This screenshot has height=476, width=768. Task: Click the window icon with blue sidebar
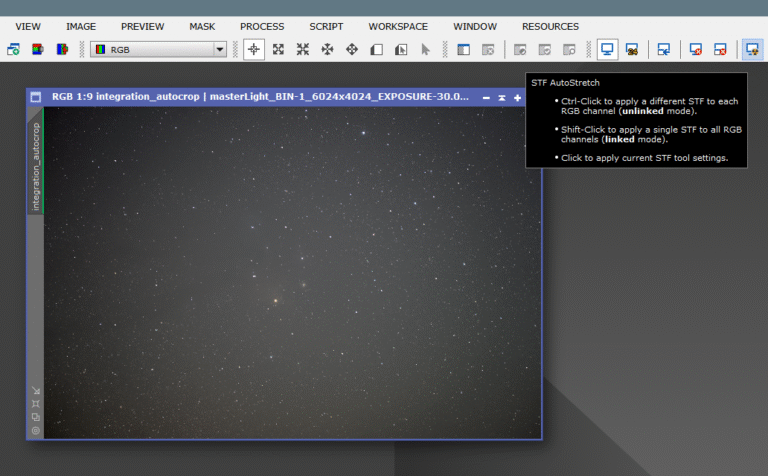pyautogui.click(x=463, y=49)
